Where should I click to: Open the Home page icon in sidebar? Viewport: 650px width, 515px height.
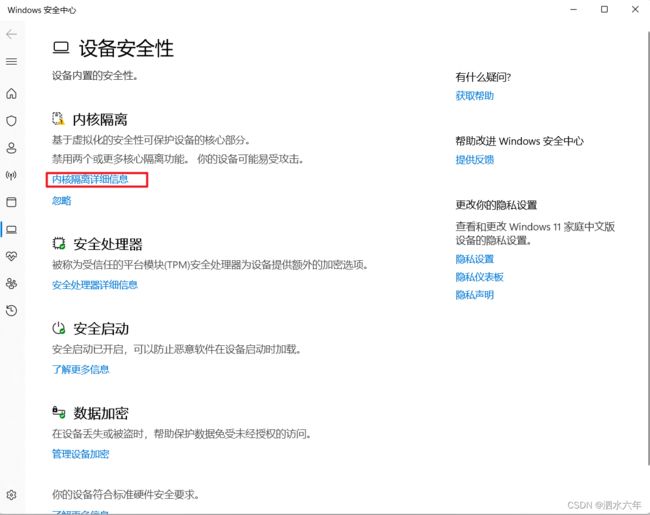click(12, 94)
